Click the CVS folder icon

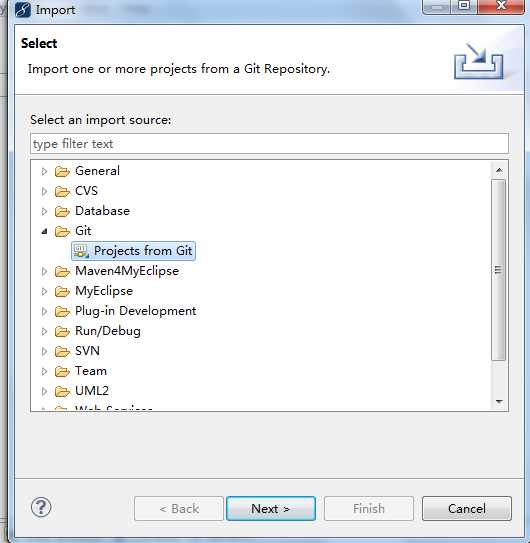(x=62, y=191)
